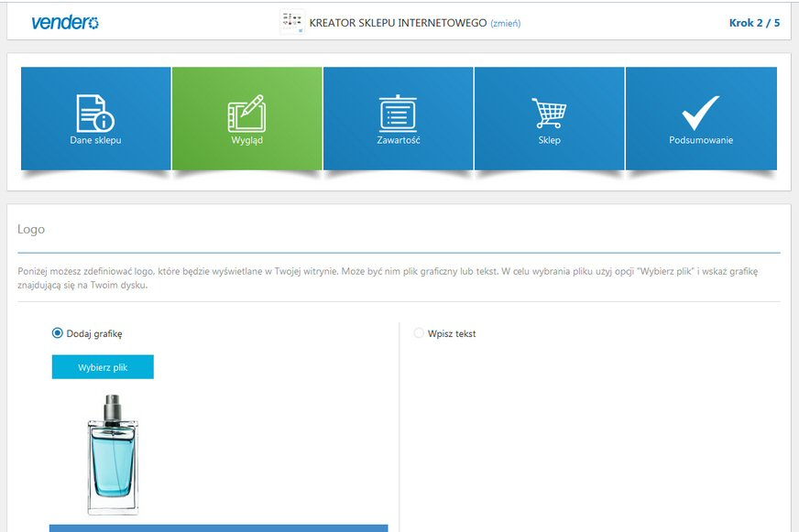Click the wizard thumbnail icon beside Kreator title
799x532 pixels.
(x=291, y=22)
